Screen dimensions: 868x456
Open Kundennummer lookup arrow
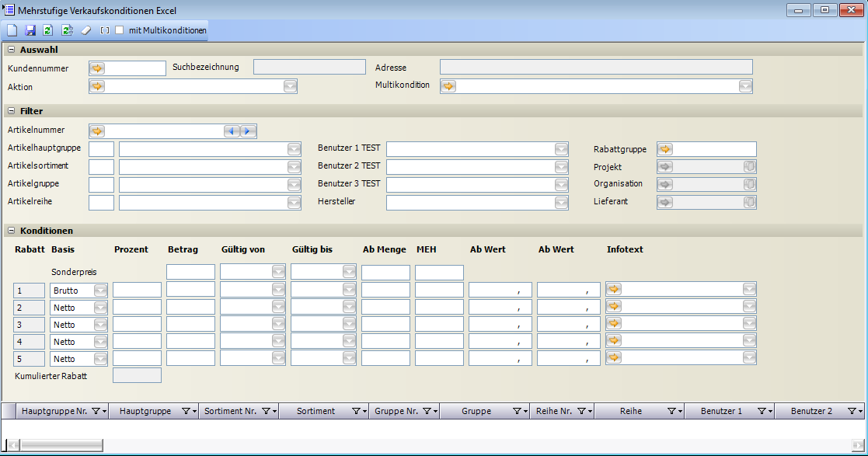pos(98,68)
